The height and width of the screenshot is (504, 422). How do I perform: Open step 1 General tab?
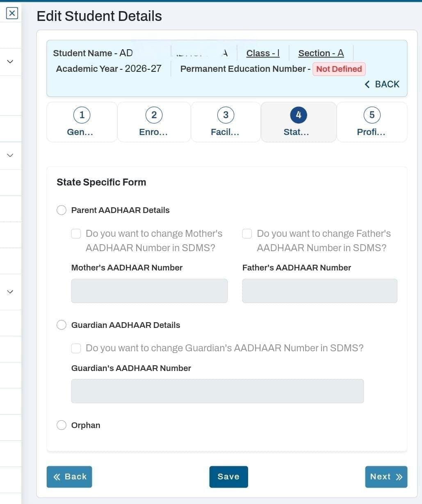(x=82, y=122)
